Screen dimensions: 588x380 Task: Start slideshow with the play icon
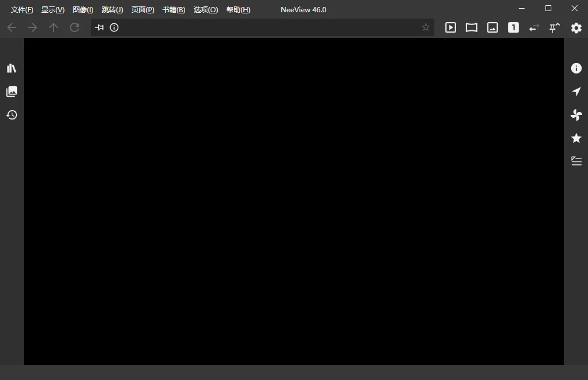(x=451, y=27)
